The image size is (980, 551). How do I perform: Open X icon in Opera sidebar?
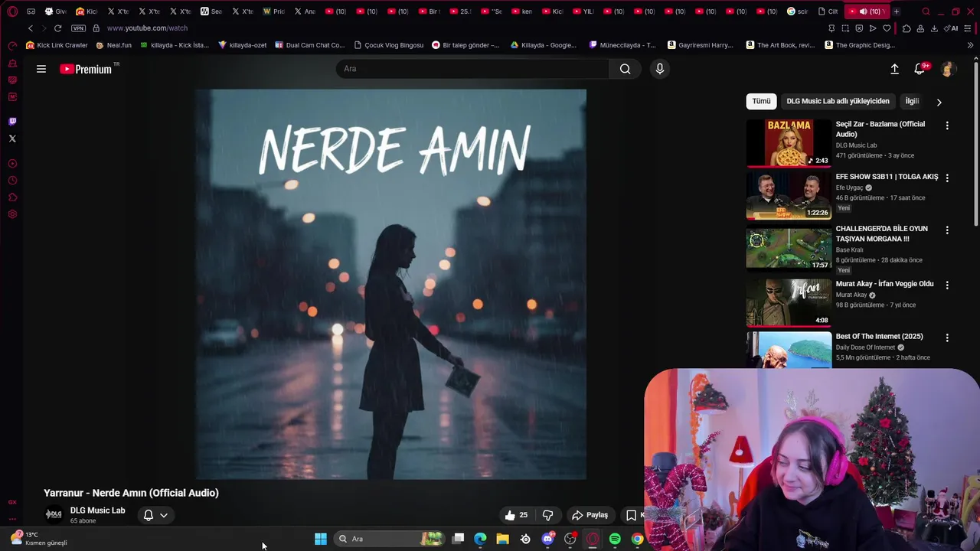click(x=12, y=139)
